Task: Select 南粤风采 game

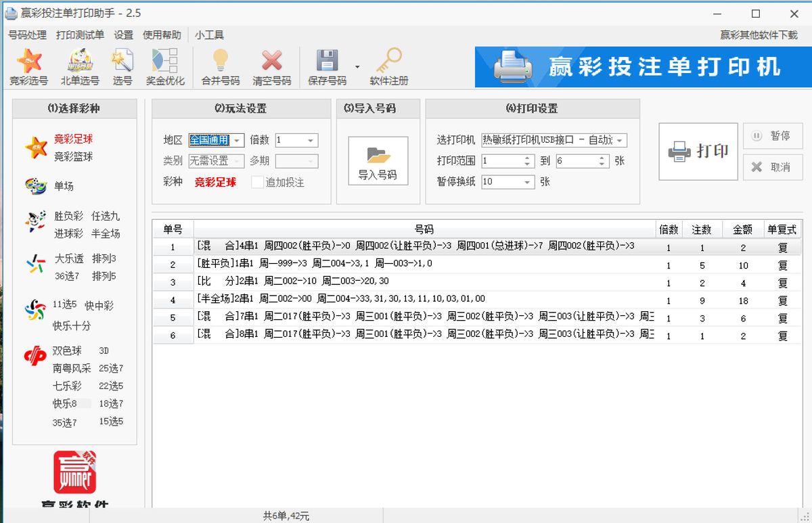Action: [72, 368]
